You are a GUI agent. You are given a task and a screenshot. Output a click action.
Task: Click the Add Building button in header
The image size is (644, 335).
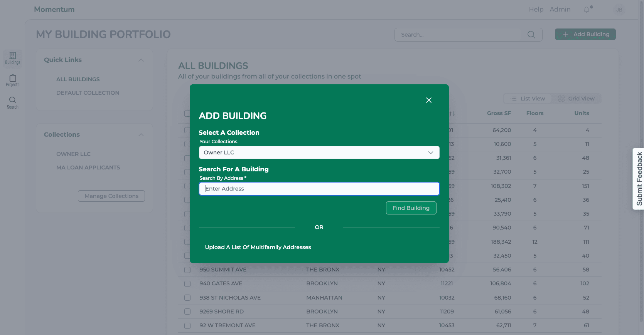[x=585, y=34]
